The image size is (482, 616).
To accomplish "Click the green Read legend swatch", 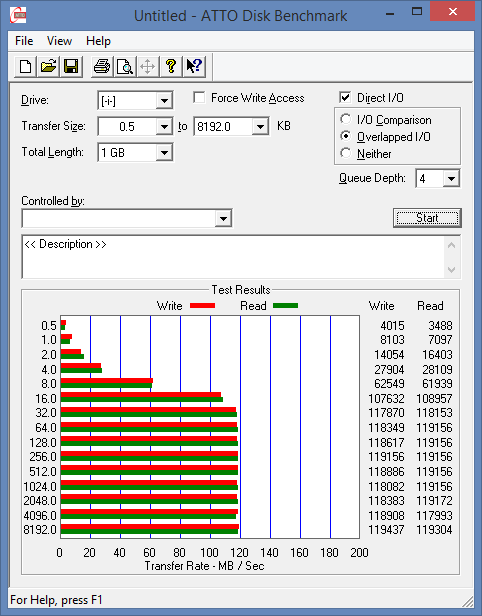I will point(286,306).
